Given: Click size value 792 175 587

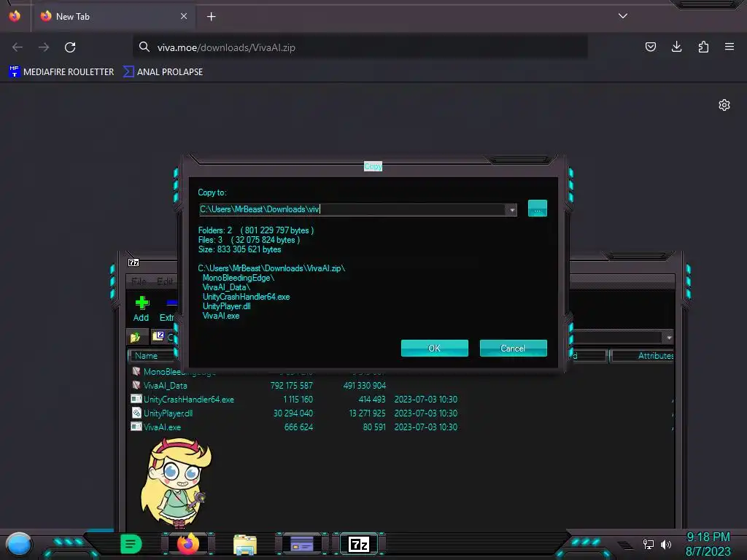Looking at the screenshot, I should [x=292, y=385].
